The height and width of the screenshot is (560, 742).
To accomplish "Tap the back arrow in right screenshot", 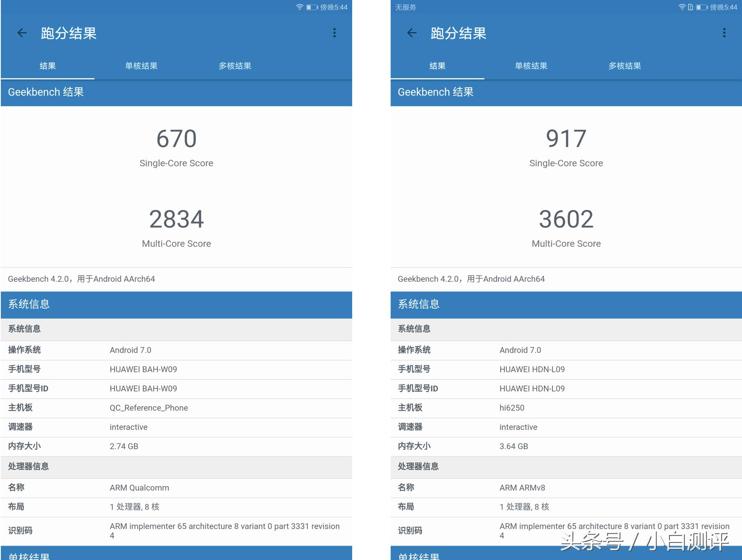I will pyautogui.click(x=412, y=33).
